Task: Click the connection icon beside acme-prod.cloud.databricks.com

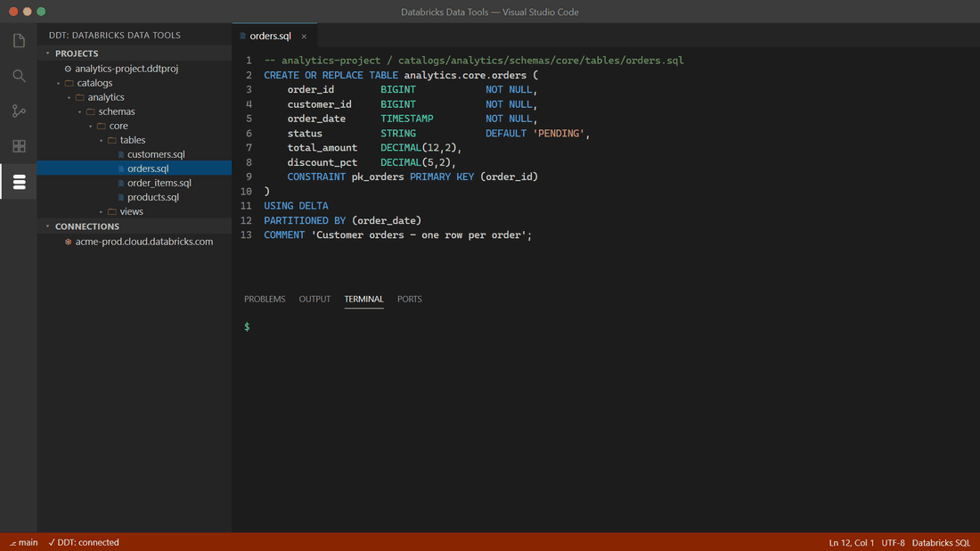Action: point(68,242)
